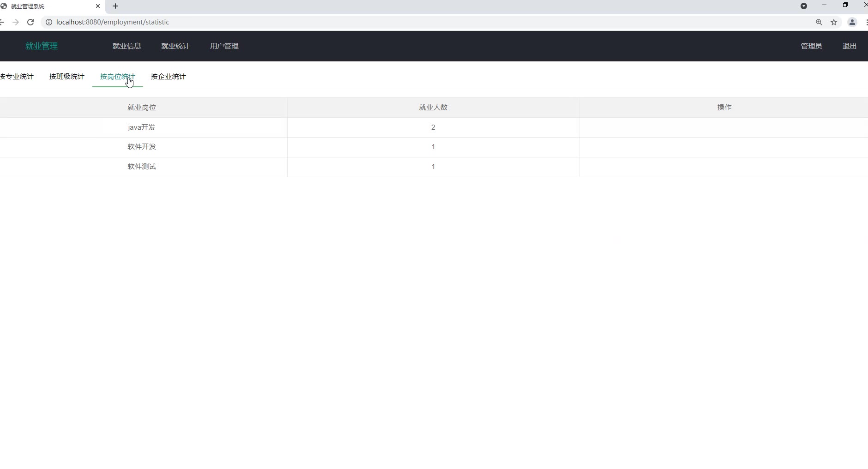Click the count 1 in 软件开发 row

tap(433, 147)
